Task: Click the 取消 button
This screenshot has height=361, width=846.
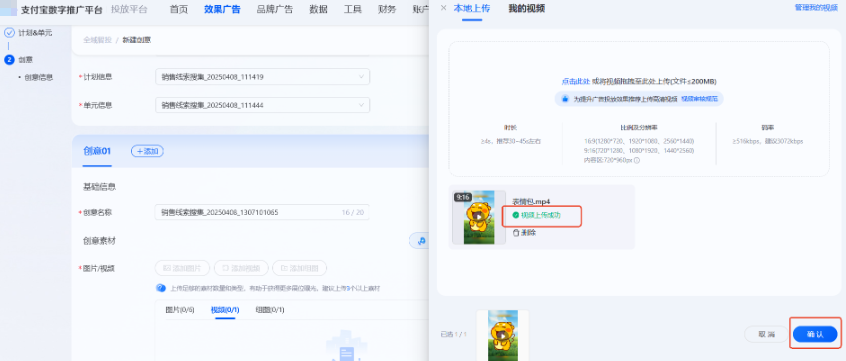Action: pyautogui.click(x=766, y=334)
